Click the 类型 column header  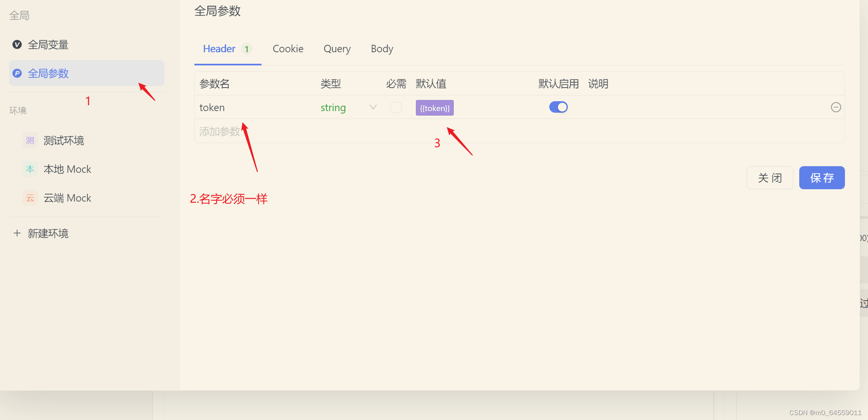[331, 84]
